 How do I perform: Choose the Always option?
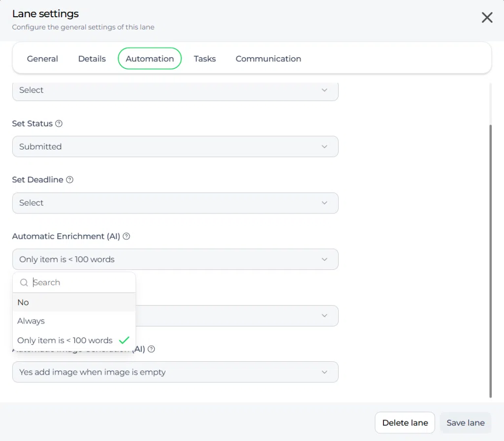(x=74, y=321)
